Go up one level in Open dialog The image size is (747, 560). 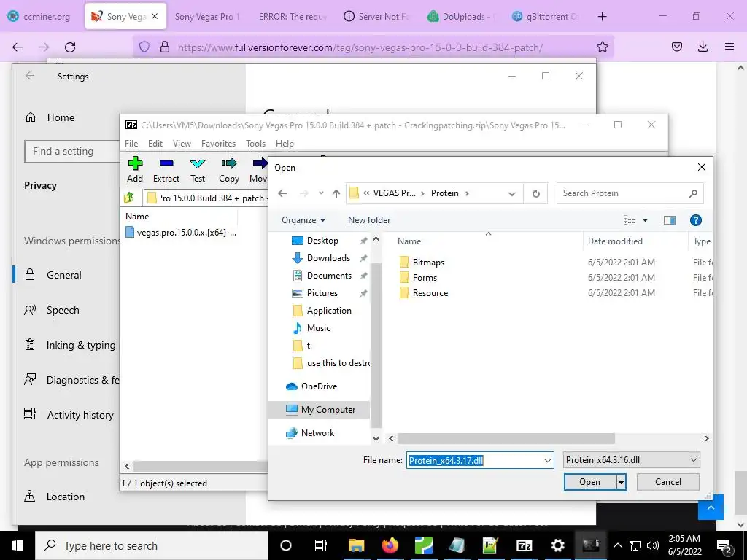coord(336,193)
